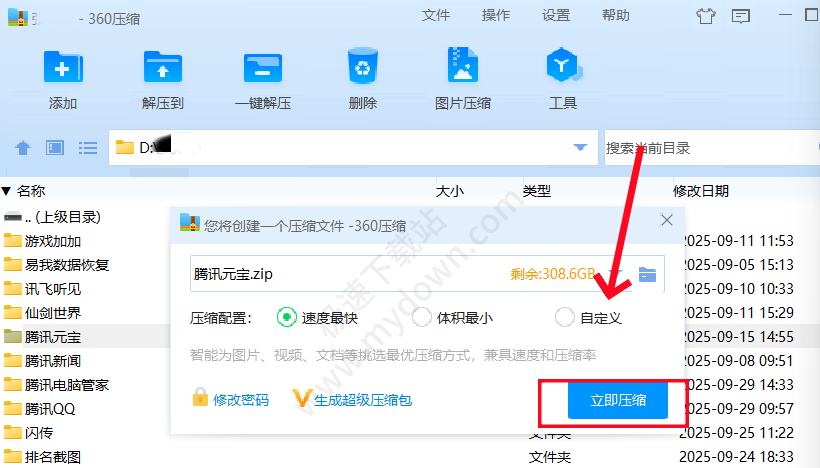Click the 添加 (Add) toolbar icon
This screenshot has width=820, height=468.
(63, 67)
